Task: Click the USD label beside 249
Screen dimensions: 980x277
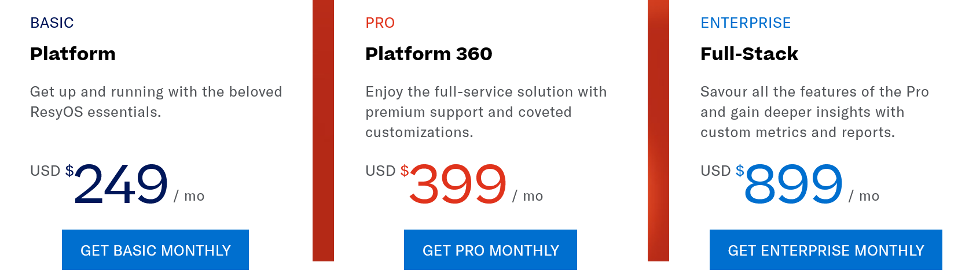Action: tap(45, 171)
